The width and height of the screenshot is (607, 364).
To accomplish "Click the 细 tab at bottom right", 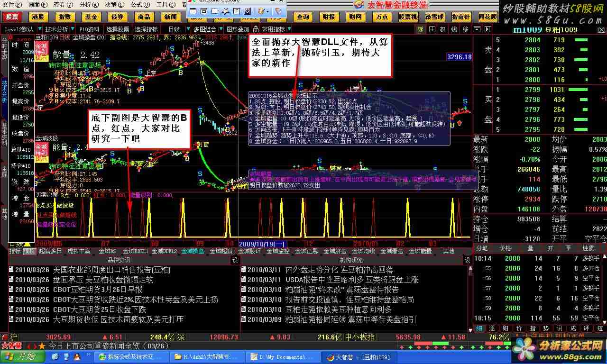I will 479,328.
